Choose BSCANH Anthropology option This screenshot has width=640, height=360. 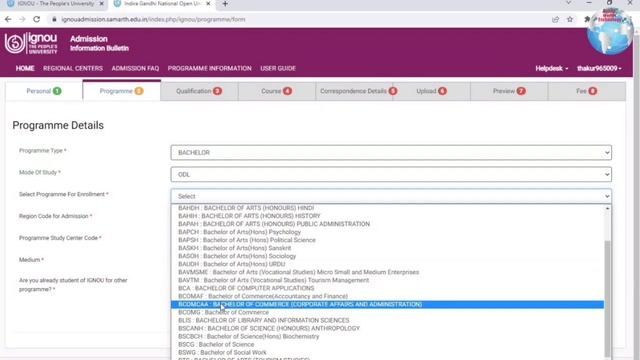[x=387, y=329]
